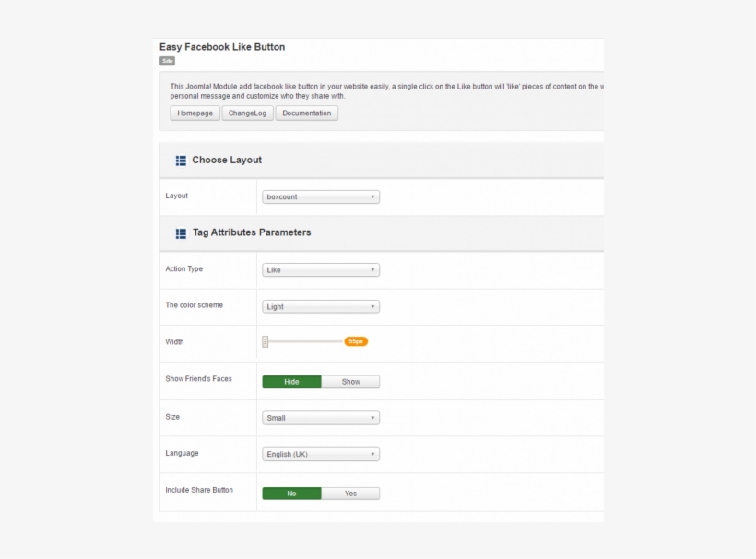Viewport: 756px width, 559px height.
Task: Open the Language English (UK) dropdown
Action: [x=321, y=454]
